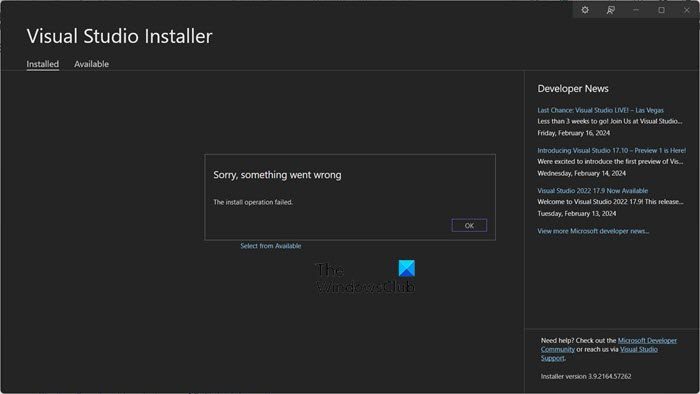Open the settings gear icon
This screenshot has height=394, width=700.
point(585,10)
